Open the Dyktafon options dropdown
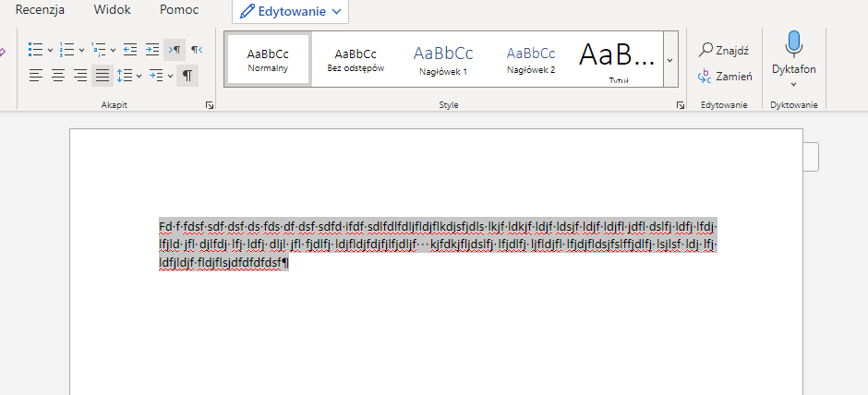 coord(794,84)
